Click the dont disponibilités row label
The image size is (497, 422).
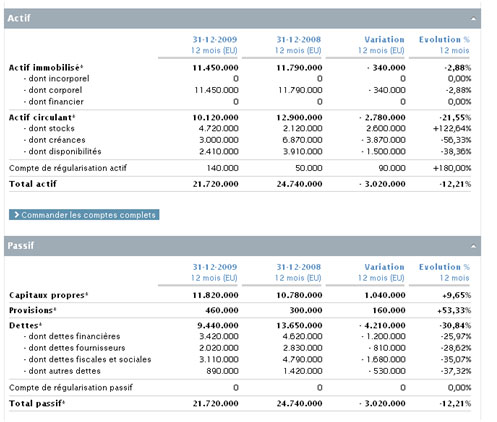click(62, 152)
